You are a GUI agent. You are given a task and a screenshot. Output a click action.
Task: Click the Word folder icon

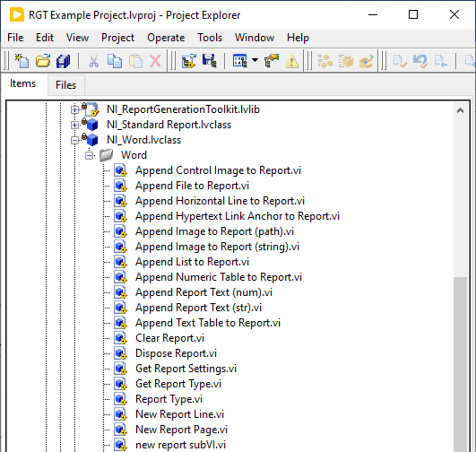click(x=106, y=155)
